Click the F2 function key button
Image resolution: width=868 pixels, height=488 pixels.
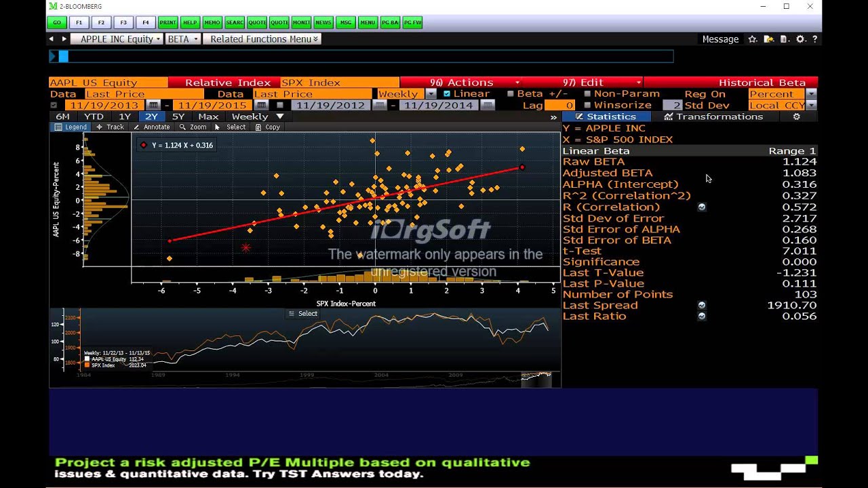(x=101, y=22)
